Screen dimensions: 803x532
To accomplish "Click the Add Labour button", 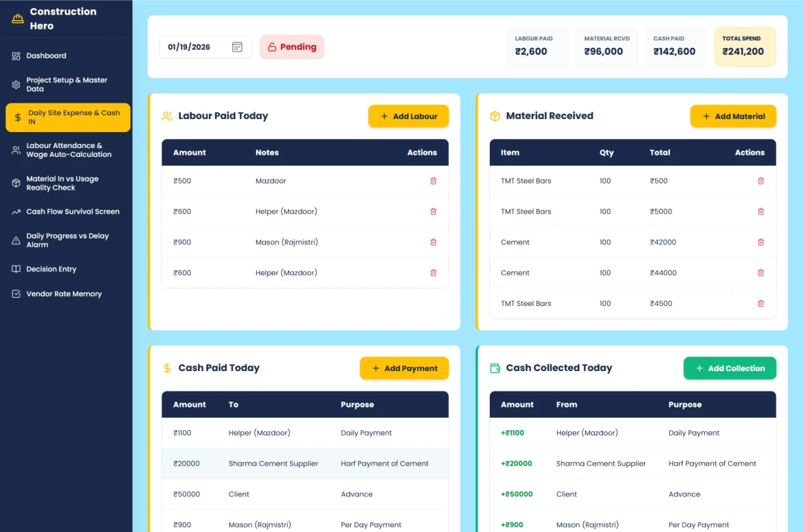I will pyautogui.click(x=408, y=116).
